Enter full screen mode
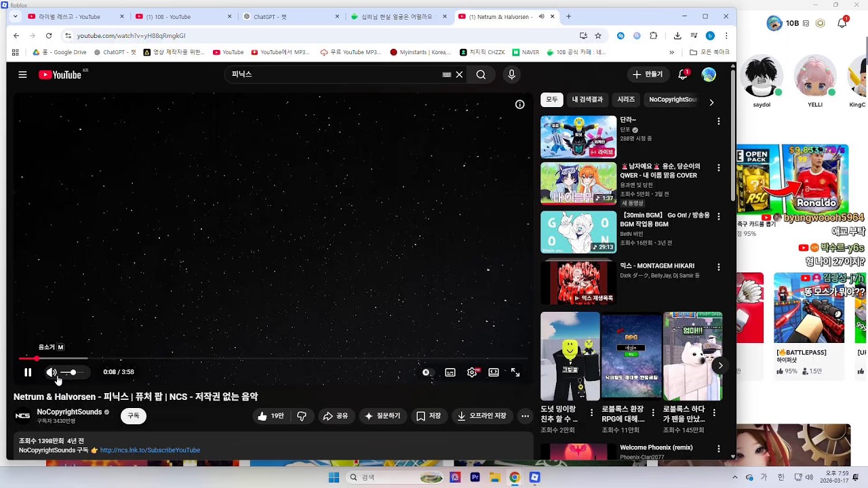This screenshot has width=868, height=488. click(515, 372)
